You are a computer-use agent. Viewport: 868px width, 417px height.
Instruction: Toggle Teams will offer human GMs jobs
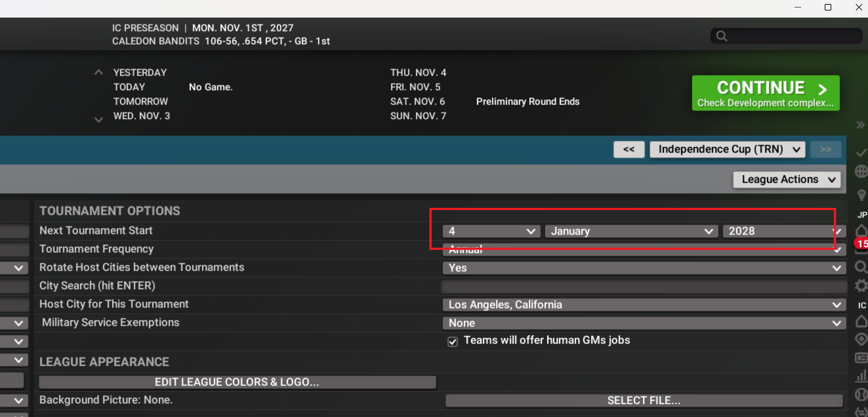point(453,341)
